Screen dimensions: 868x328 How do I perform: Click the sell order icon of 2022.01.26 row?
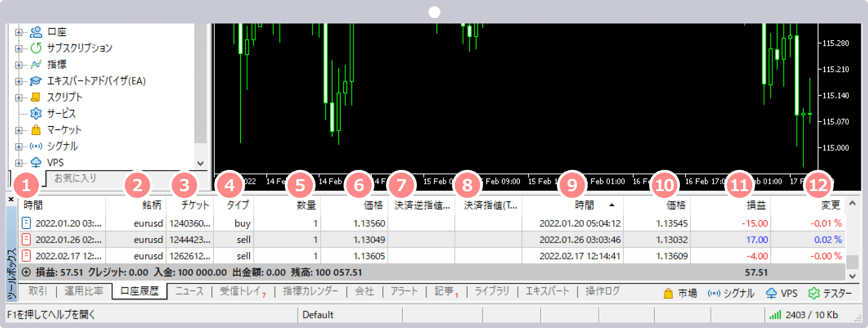click(x=26, y=239)
